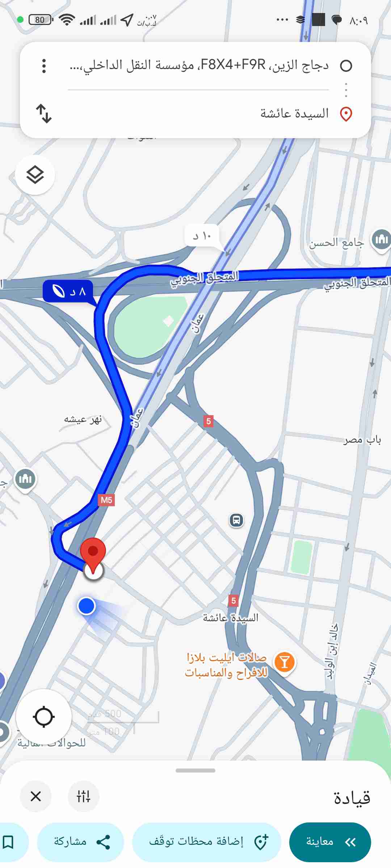Expand bottom sheet using drag handle
This screenshot has width=391, height=868.
pyautogui.click(x=195, y=770)
